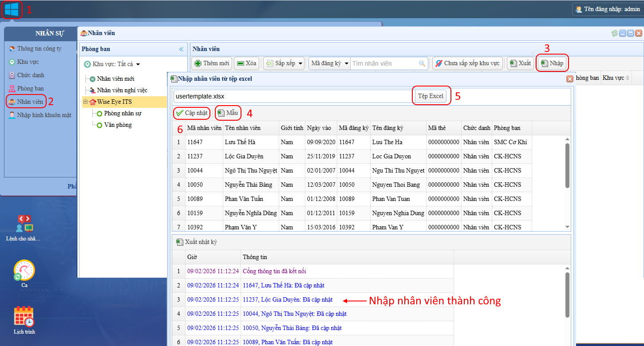Click the Chưa sắp xếp khu vực filter button

(x=467, y=63)
